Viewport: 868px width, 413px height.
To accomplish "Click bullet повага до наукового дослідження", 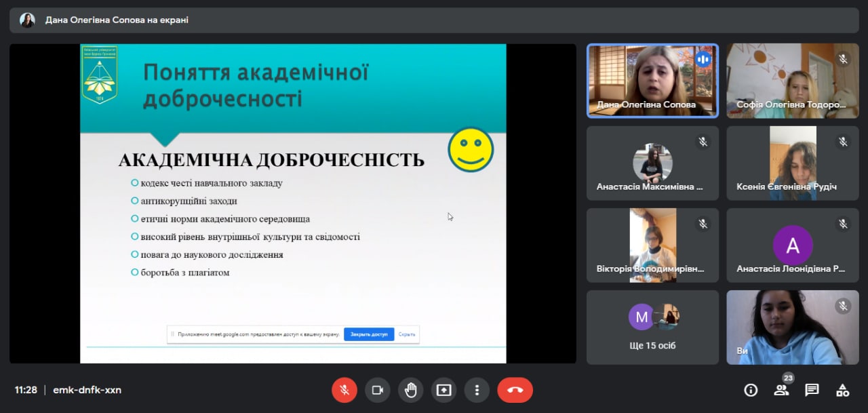I will click(x=212, y=255).
